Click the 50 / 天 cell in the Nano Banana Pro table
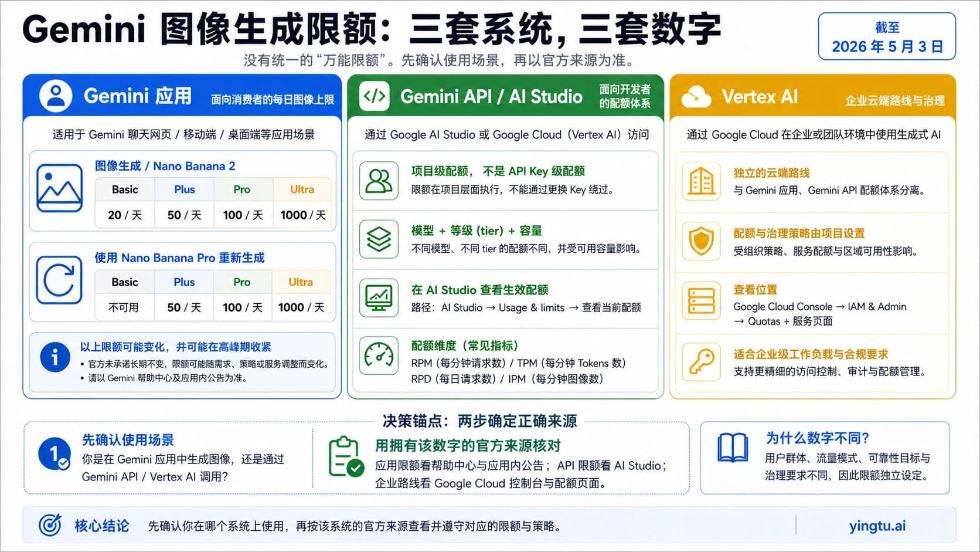The width and height of the screenshot is (980, 552). pos(184,307)
